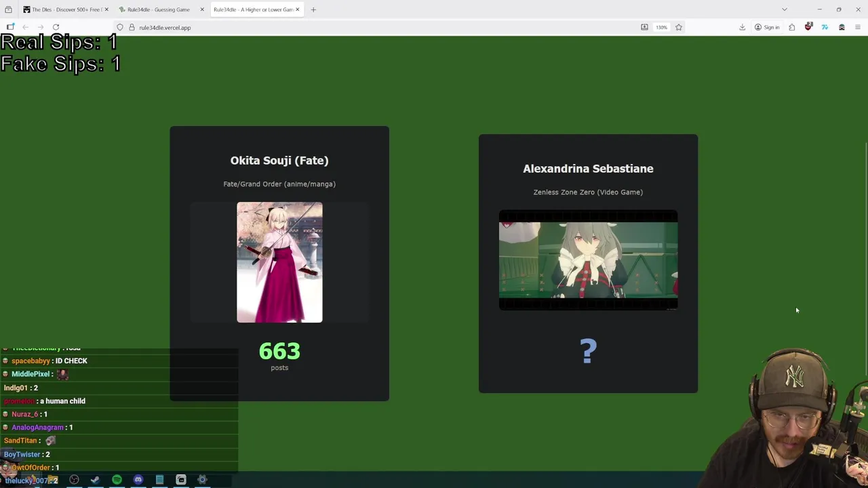Reload the current page

[x=56, y=27]
